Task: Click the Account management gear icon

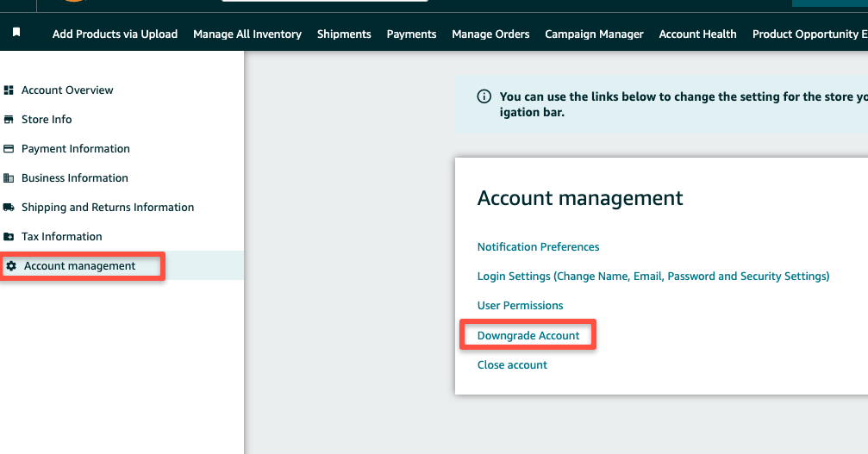Action: pyautogui.click(x=11, y=266)
